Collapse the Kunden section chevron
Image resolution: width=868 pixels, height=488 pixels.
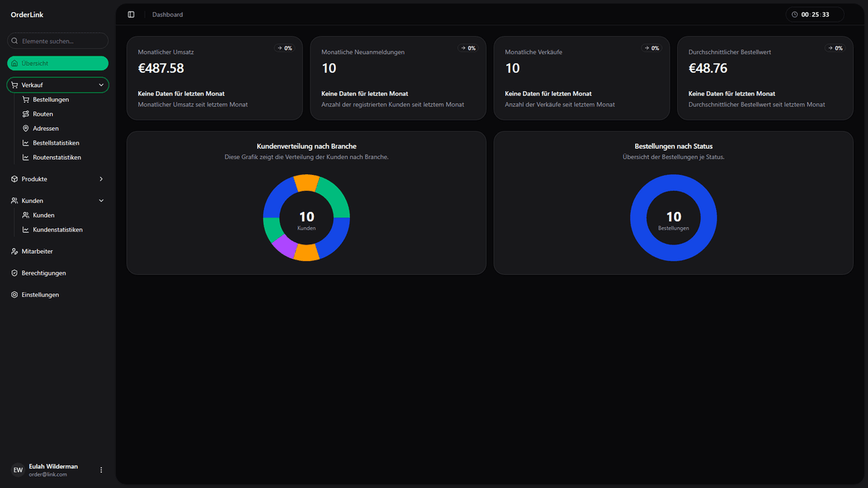tap(101, 200)
